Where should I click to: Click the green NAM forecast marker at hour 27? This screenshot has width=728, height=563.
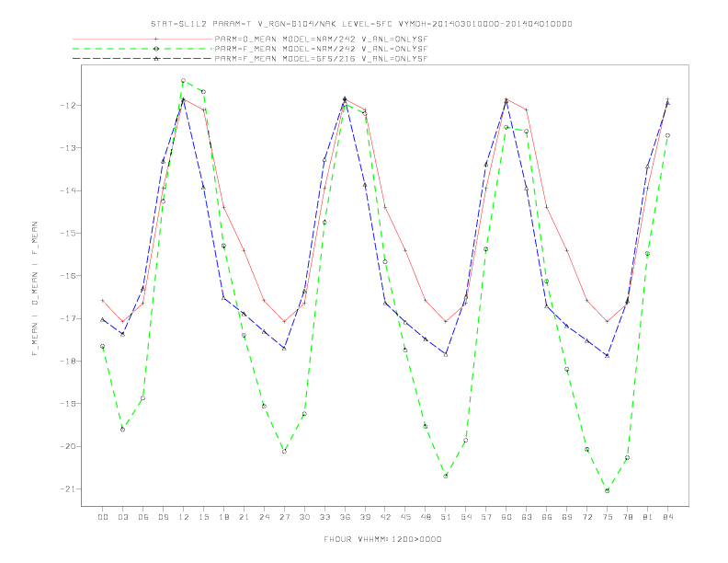[x=284, y=452]
